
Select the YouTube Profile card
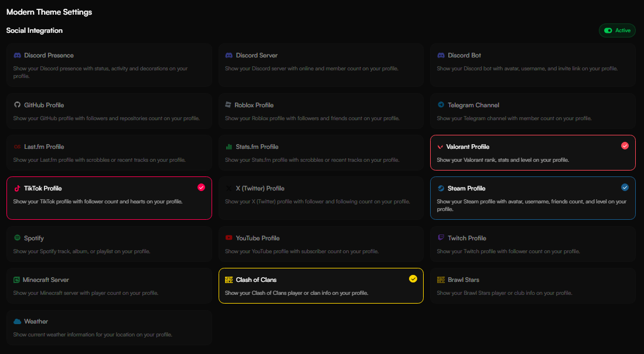point(321,244)
